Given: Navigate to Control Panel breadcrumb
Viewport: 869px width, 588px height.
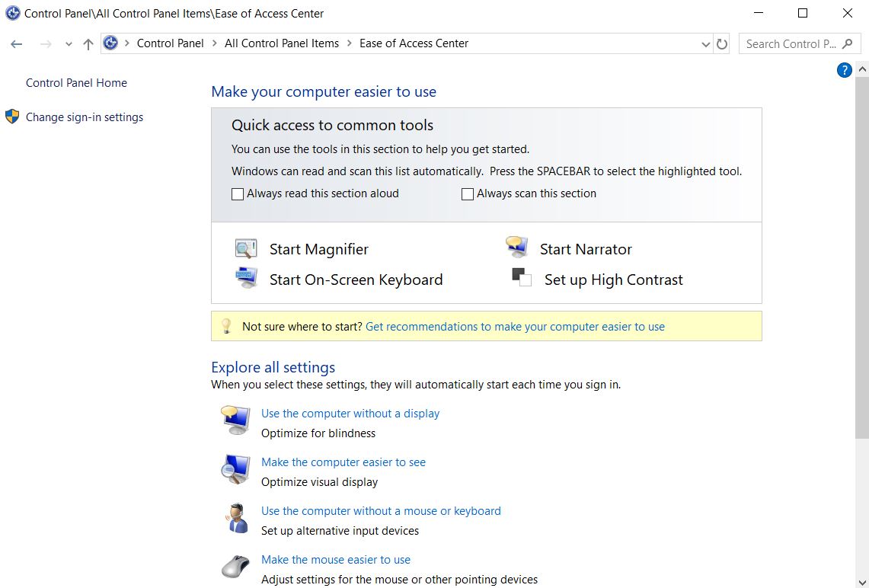Looking at the screenshot, I should (x=170, y=43).
